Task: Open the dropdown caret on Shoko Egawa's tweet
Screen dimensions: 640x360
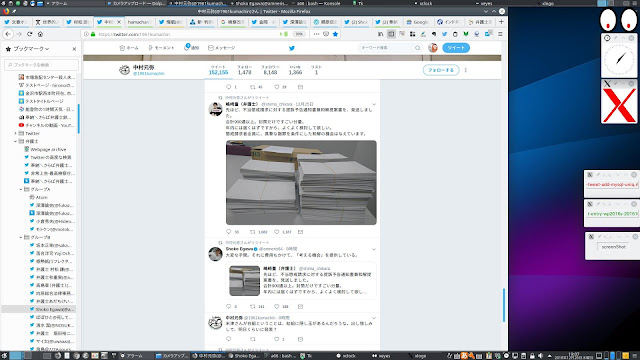Action: point(373,249)
